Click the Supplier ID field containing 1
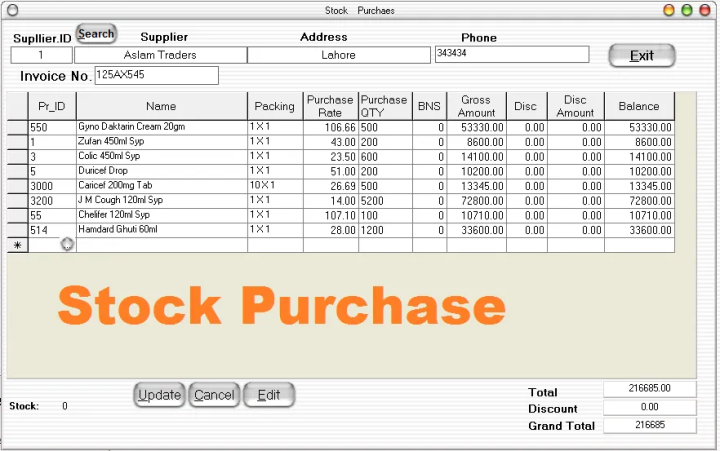720x451 pixels. click(41, 55)
